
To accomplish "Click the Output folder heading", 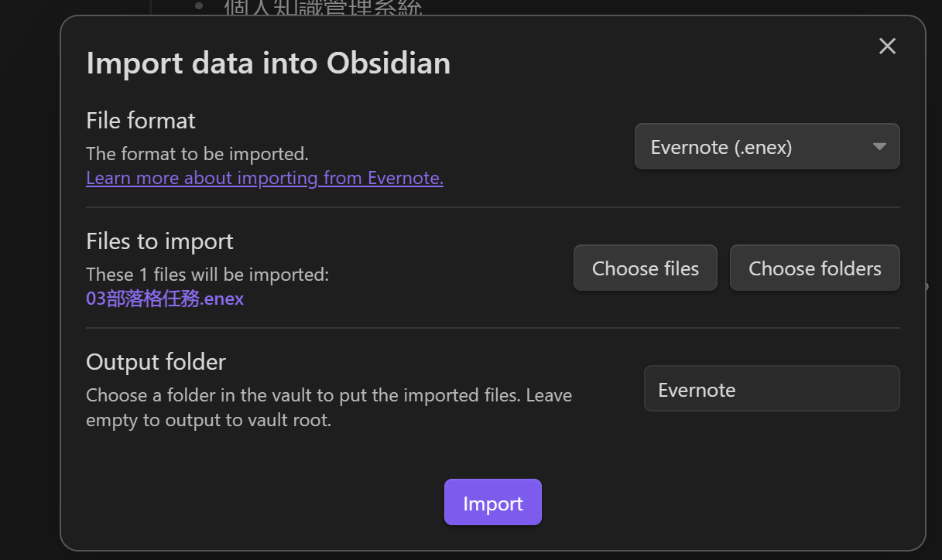I will 156,362.
